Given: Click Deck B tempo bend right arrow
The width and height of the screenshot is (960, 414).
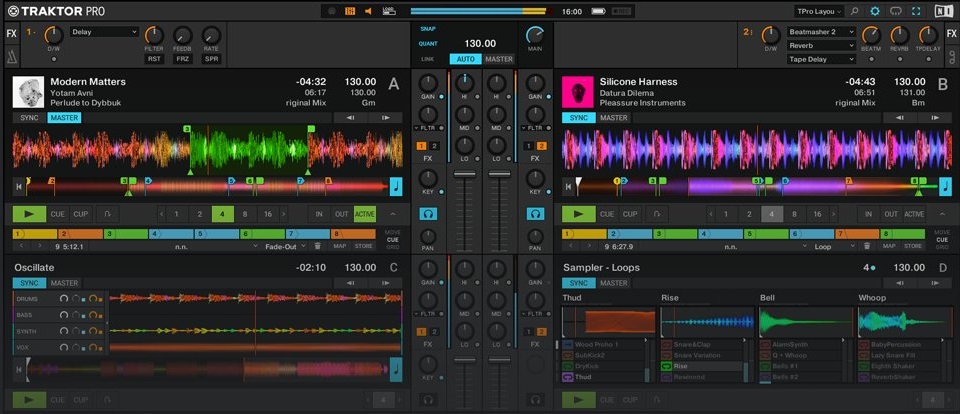Looking at the screenshot, I should (936, 118).
